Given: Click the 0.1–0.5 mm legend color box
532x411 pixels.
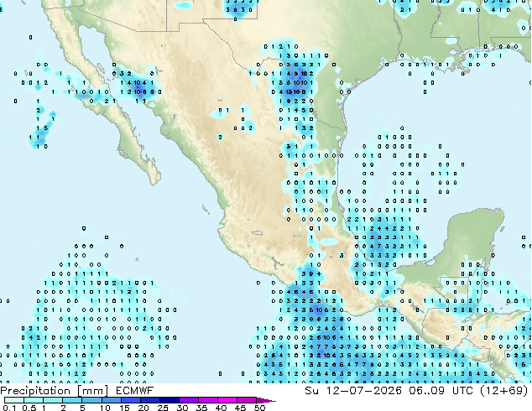Looking at the screenshot, I should tap(14, 400).
